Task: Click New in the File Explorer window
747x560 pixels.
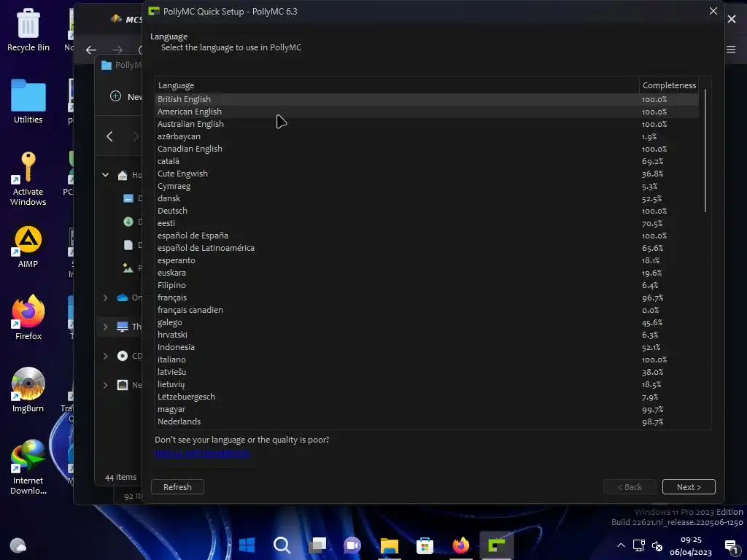Action: pyautogui.click(x=126, y=97)
